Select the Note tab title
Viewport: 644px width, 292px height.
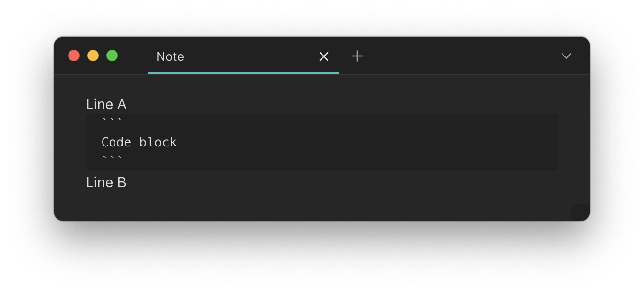(x=170, y=56)
